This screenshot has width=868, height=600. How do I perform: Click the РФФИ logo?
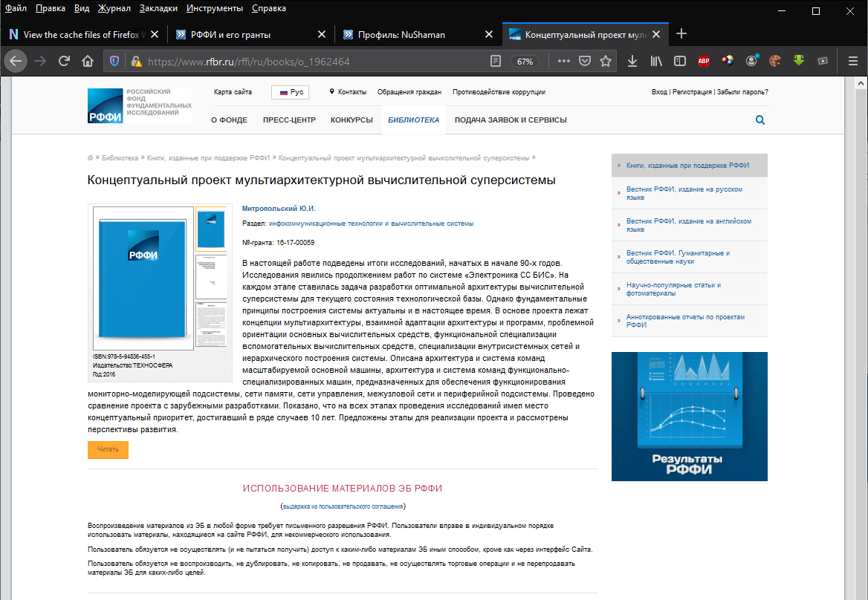tap(140, 105)
